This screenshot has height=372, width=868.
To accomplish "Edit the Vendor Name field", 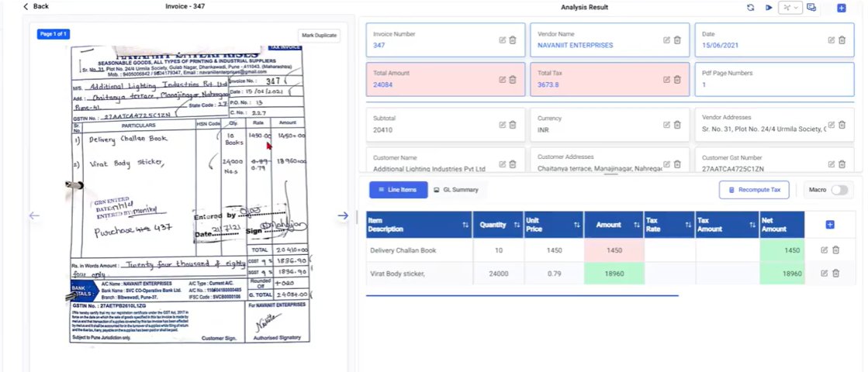I will click(667, 40).
